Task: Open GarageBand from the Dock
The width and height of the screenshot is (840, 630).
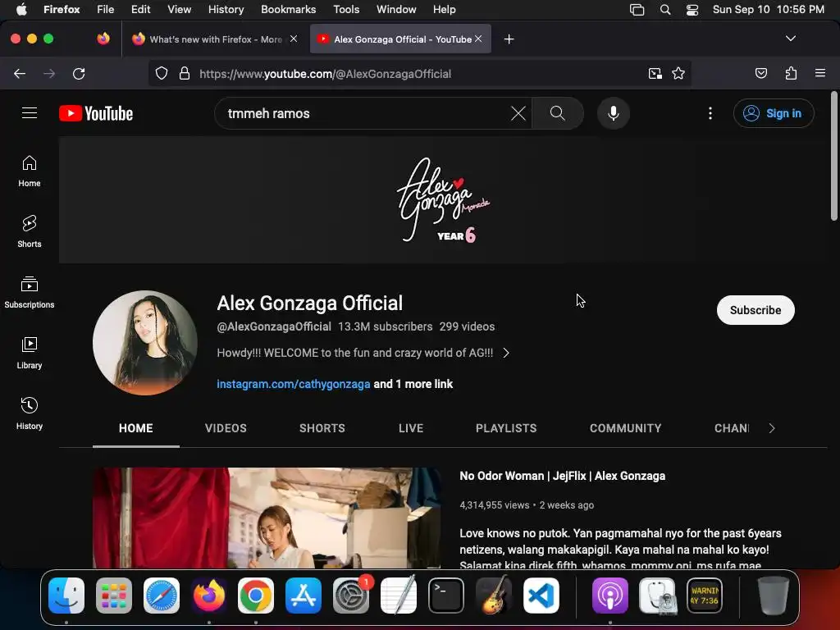Action: 493,596
